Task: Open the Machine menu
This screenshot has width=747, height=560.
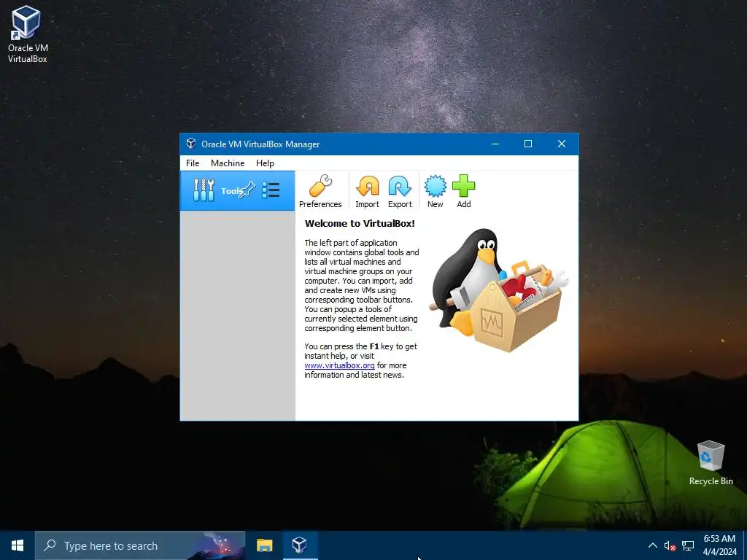Action: [228, 163]
